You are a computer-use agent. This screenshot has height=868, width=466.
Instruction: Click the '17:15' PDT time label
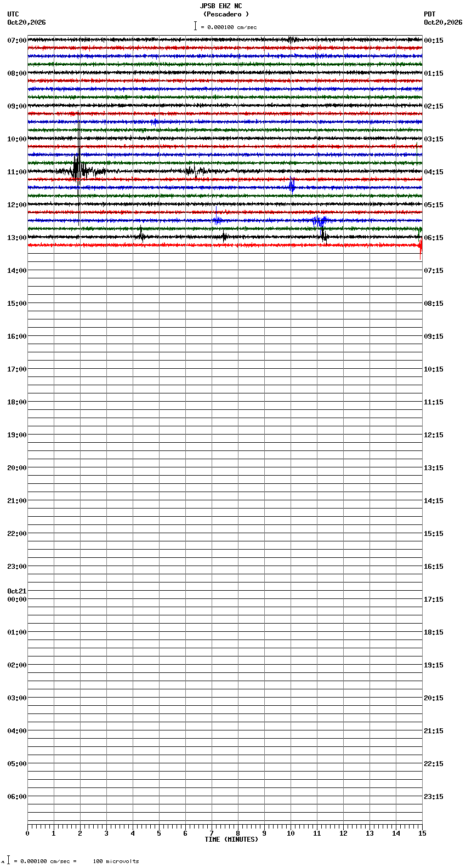coord(434,599)
